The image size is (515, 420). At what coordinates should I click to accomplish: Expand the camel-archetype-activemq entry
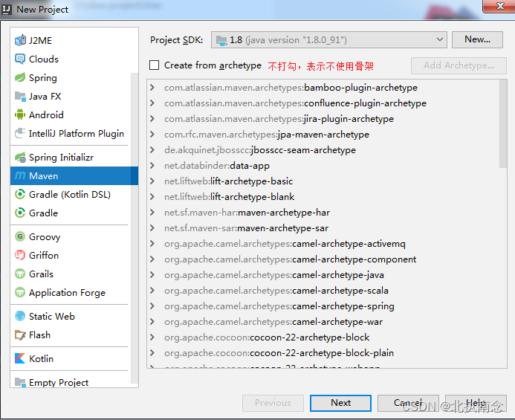tap(152, 244)
